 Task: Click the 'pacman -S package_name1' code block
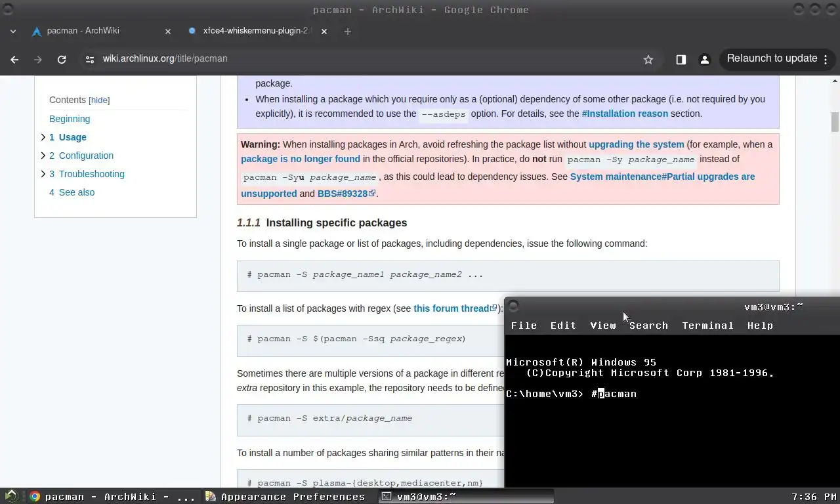click(x=508, y=275)
